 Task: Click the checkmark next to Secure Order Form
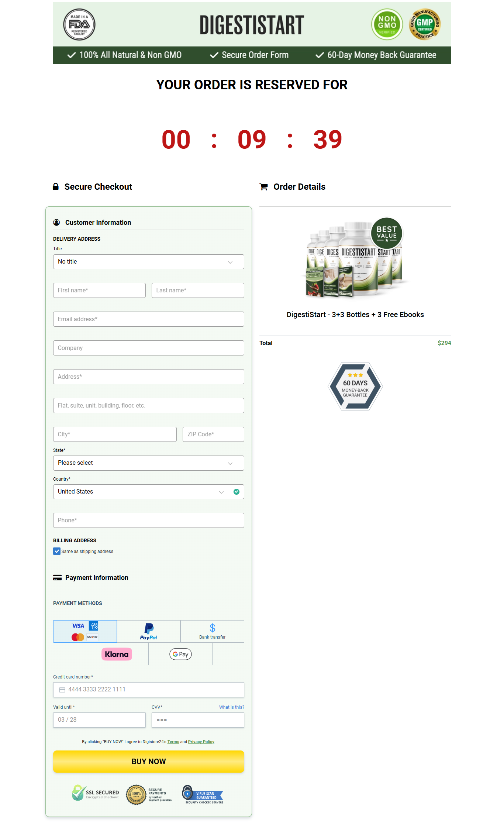tap(214, 55)
